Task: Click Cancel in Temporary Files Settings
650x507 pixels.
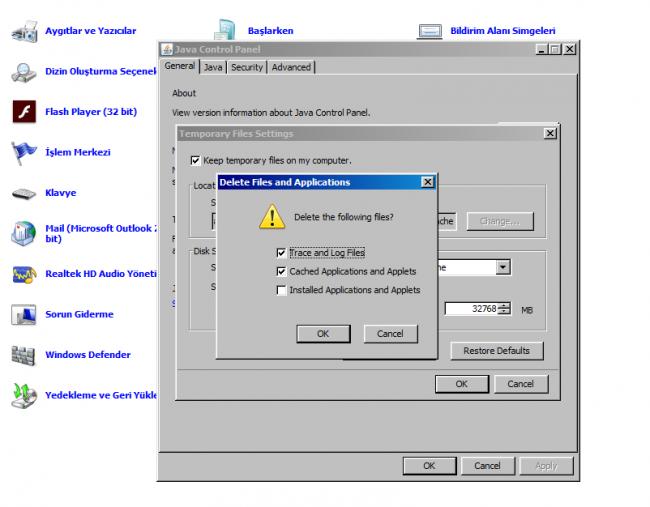Action: pyautogui.click(x=521, y=384)
